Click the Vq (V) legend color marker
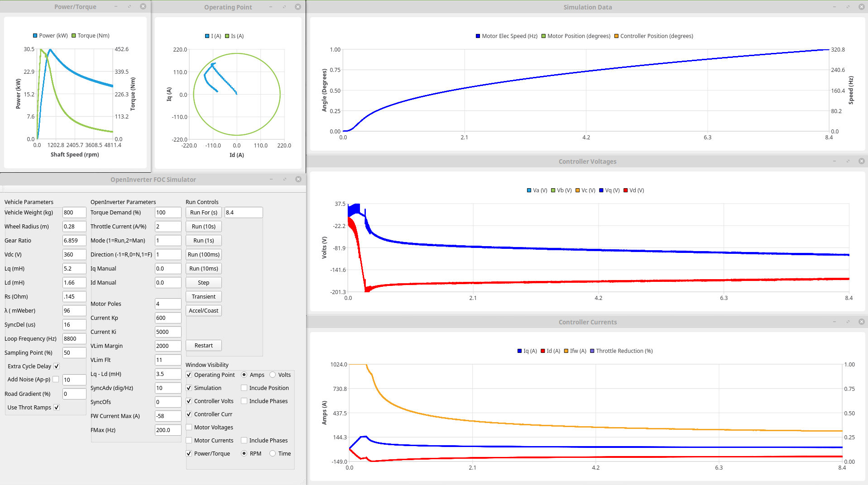The image size is (868, 485). click(x=601, y=190)
